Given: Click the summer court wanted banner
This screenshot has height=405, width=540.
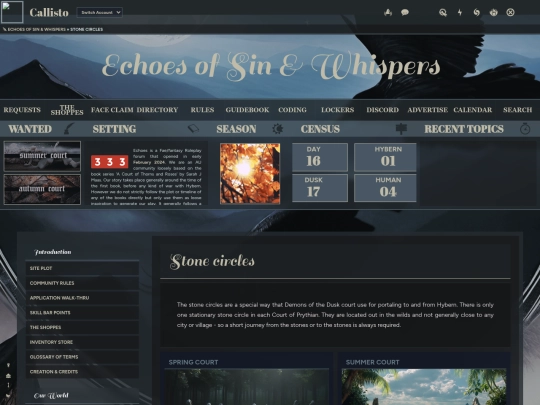Looking at the screenshot, I should [42, 156].
